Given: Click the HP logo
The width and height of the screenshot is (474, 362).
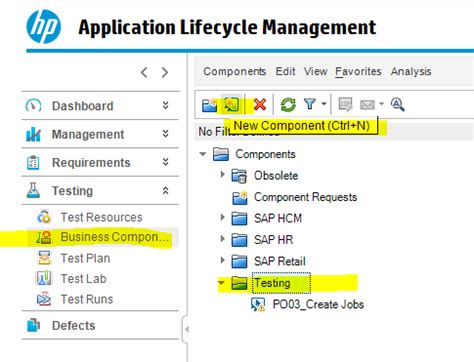Looking at the screenshot, I should (x=43, y=27).
